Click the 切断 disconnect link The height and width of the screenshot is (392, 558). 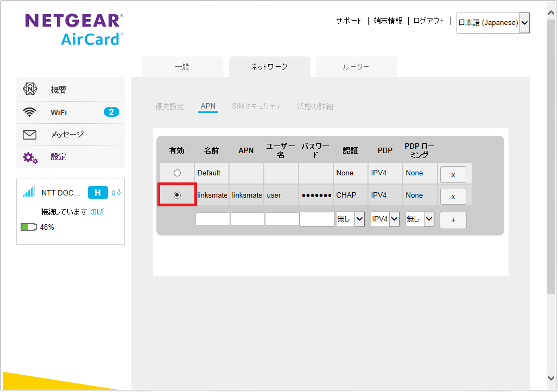click(97, 212)
